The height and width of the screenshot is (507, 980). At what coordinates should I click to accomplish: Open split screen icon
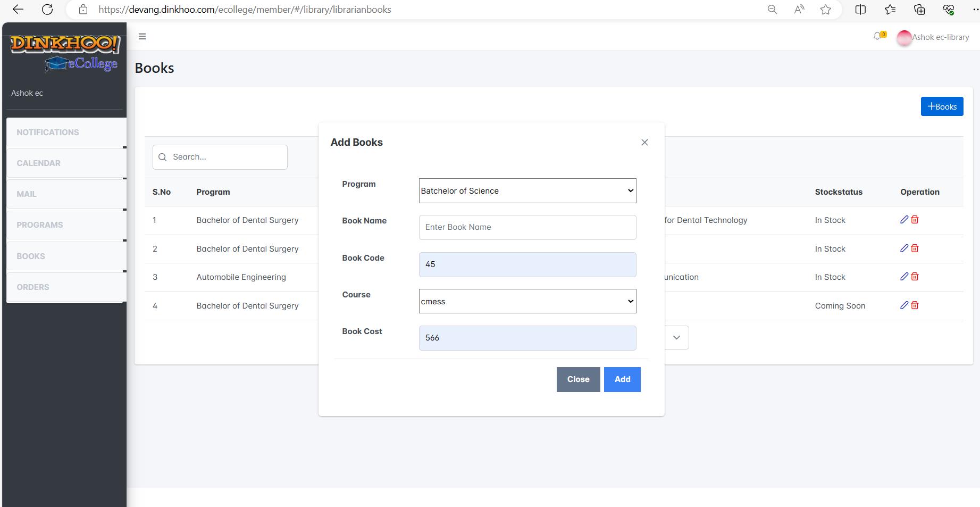(x=860, y=10)
